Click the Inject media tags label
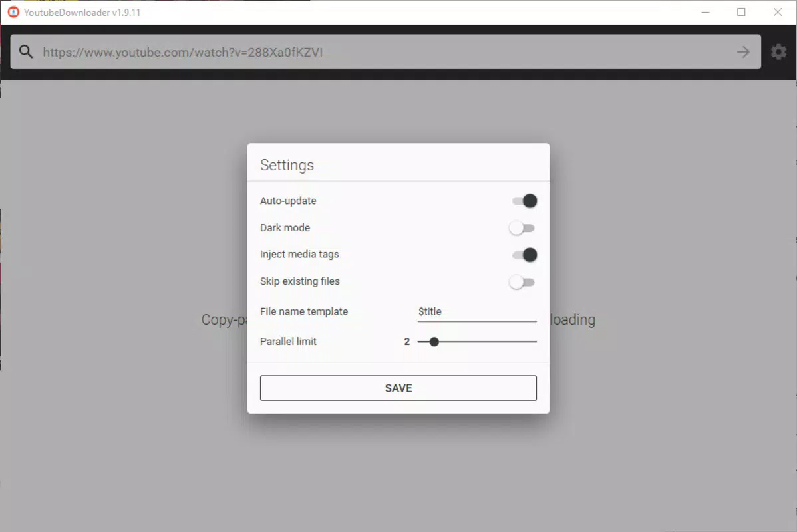This screenshot has width=797, height=532. tap(299, 255)
